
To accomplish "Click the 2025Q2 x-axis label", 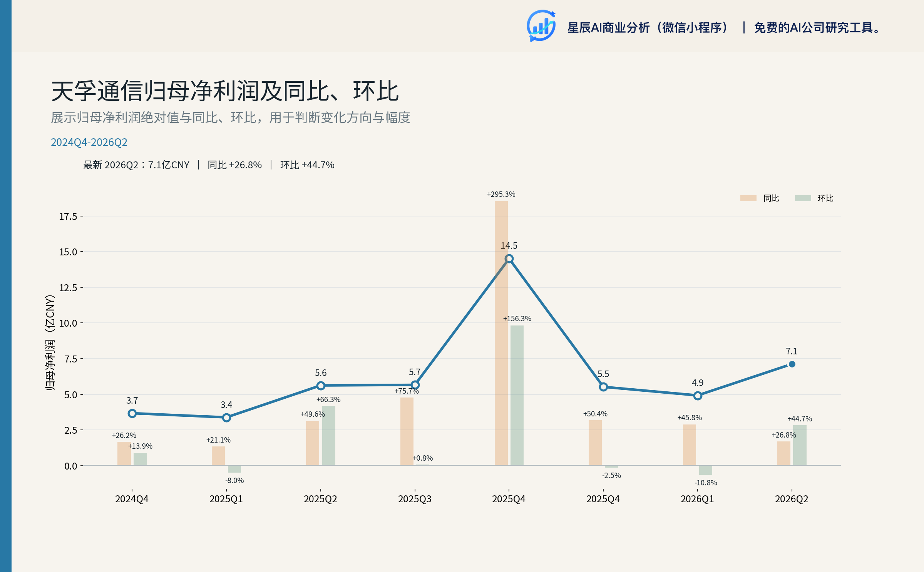I will 320,499.
